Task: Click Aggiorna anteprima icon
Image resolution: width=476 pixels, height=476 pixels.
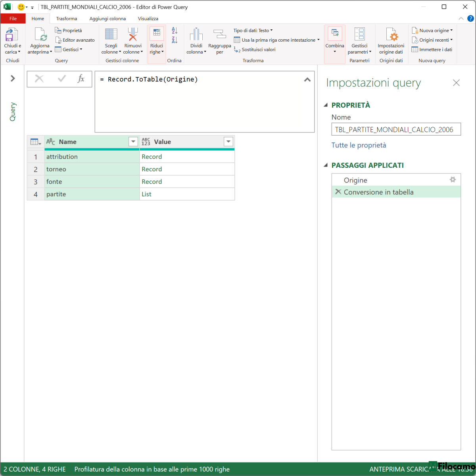Action: click(40, 35)
